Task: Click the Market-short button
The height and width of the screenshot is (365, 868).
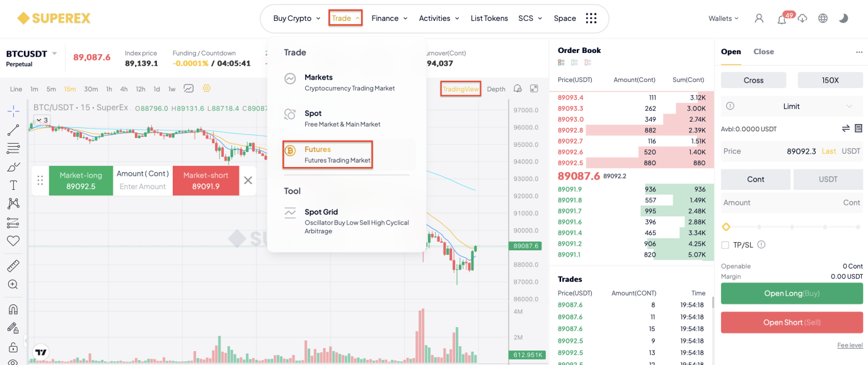Action: click(x=205, y=180)
